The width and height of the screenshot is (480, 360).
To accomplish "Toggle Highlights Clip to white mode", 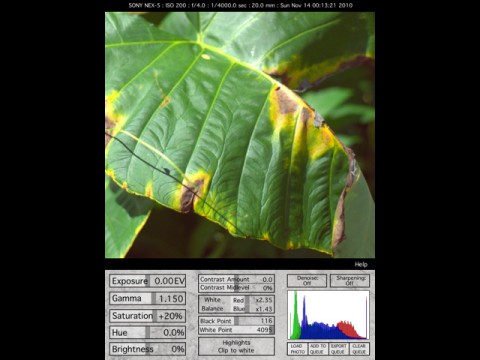I will point(236,346).
